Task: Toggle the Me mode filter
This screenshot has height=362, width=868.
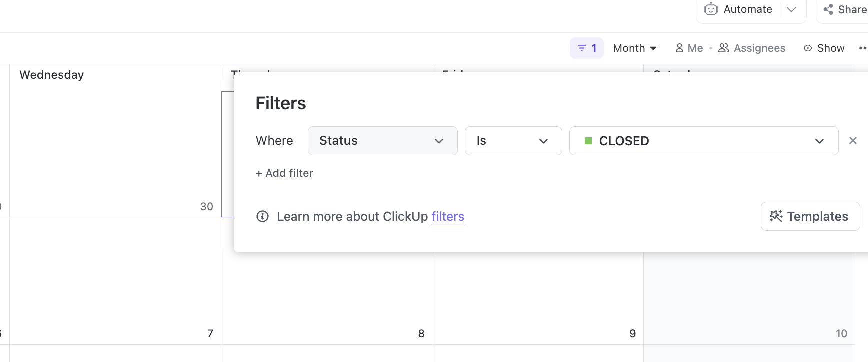Action: pyautogui.click(x=689, y=48)
